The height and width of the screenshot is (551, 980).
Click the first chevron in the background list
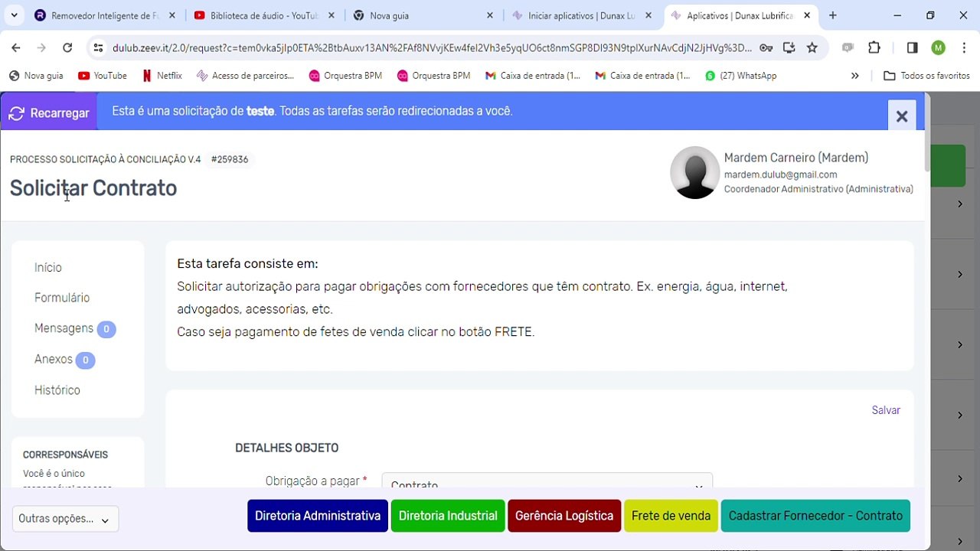960,204
